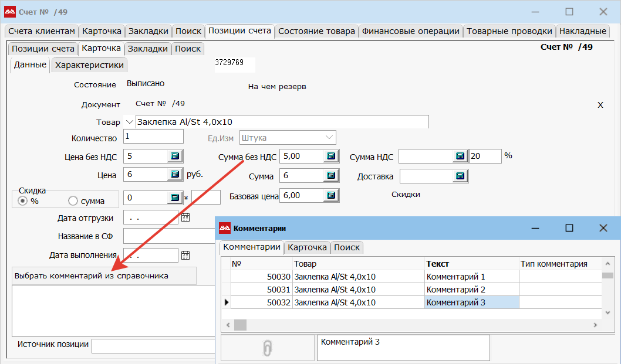Click the horizontal scroll right arrow

(595, 325)
